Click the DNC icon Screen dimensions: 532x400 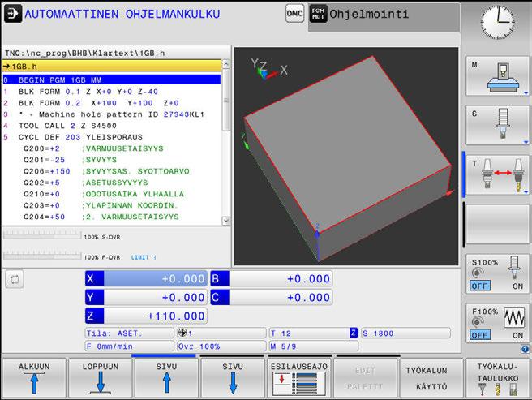pos(294,14)
